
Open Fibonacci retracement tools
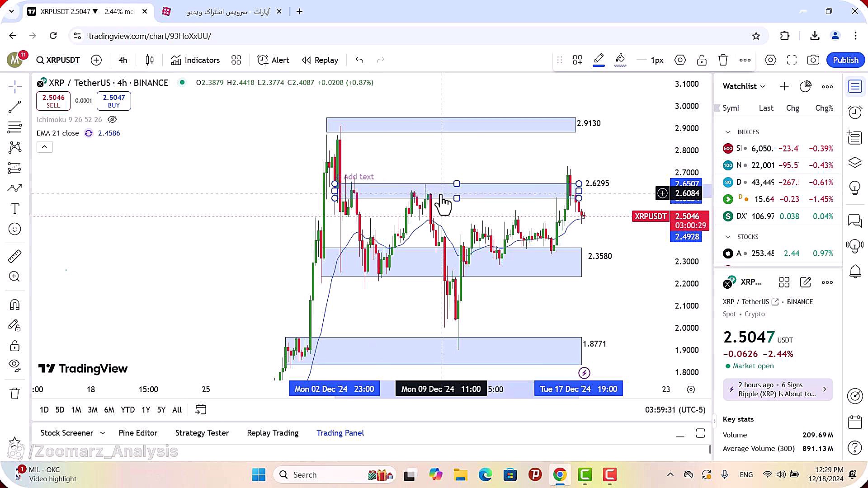(x=14, y=127)
